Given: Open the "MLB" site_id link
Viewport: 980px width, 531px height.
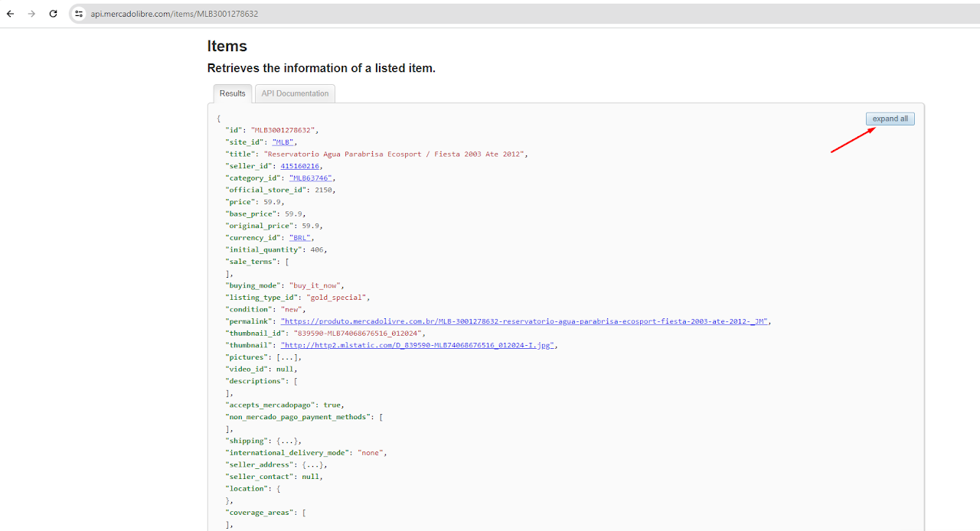Looking at the screenshot, I should click(x=283, y=142).
